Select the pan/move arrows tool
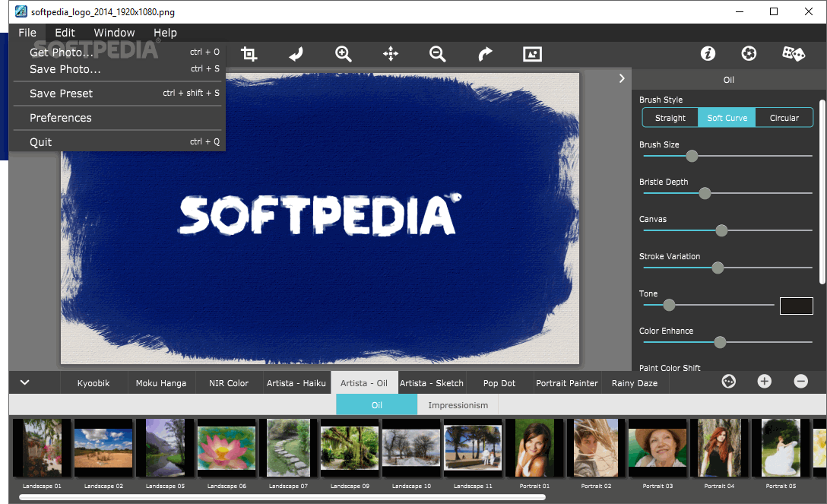The image size is (827, 504). click(x=391, y=54)
